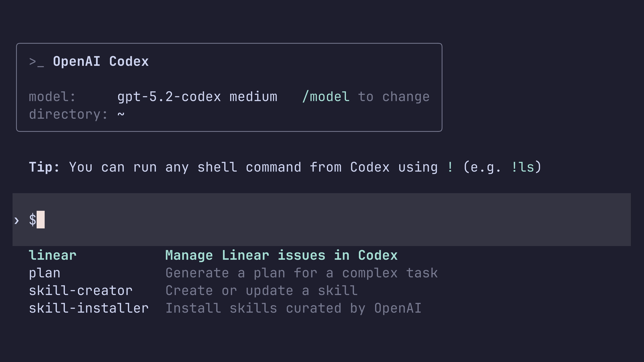Screen dimensions: 644x362
Task: Select the plan skill entry
Action: [44, 273]
